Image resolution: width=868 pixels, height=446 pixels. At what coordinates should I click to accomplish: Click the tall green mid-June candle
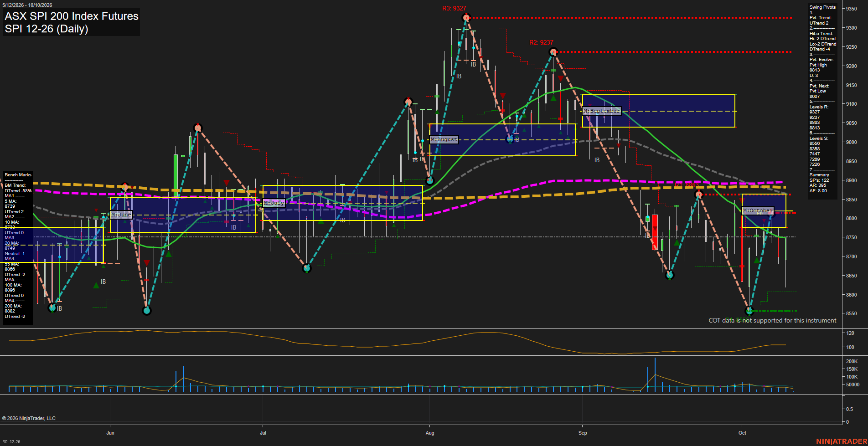coord(176,175)
